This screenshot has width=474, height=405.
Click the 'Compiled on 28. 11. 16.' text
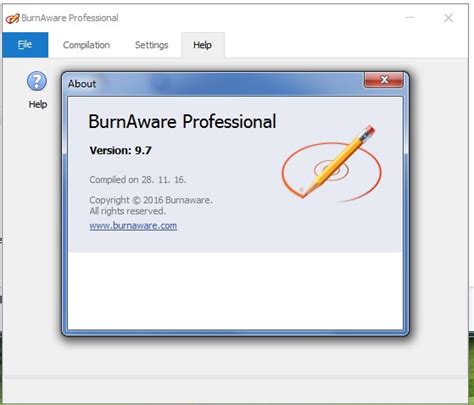point(138,180)
